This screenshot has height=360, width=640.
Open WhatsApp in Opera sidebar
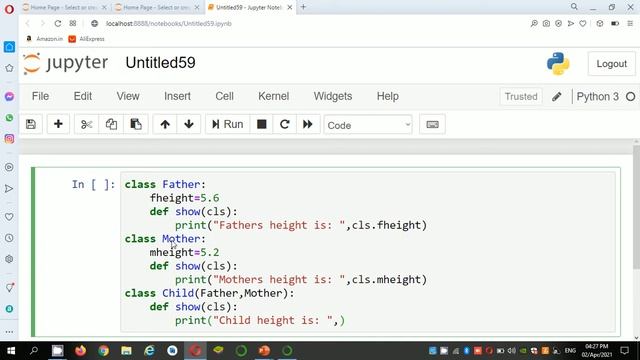[x=9, y=118]
